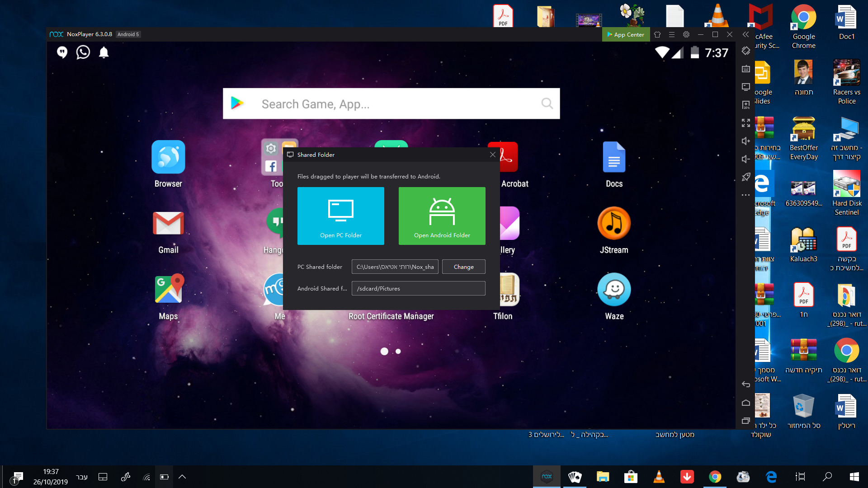Open the Nox theme (shirt) icon

pyautogui.click(x=657, y=34)
